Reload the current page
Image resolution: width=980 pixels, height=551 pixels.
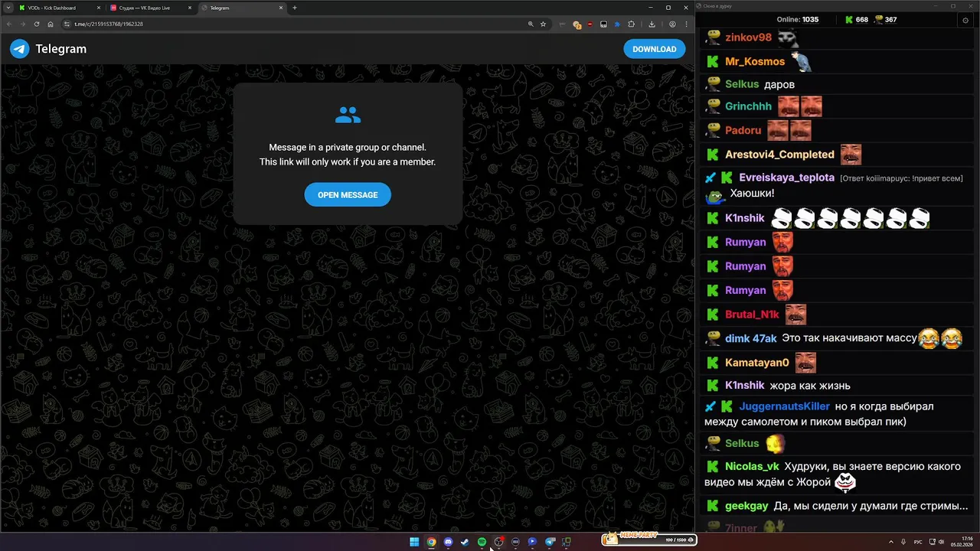(37, 24)
